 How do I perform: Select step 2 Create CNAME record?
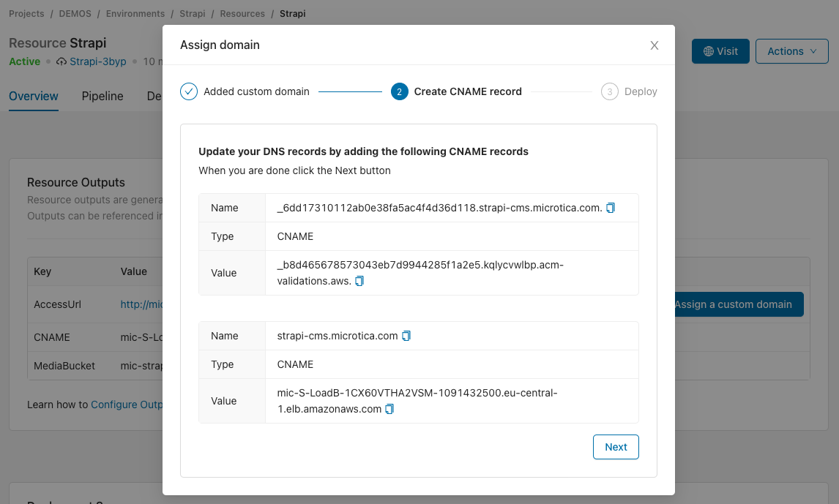456,91
